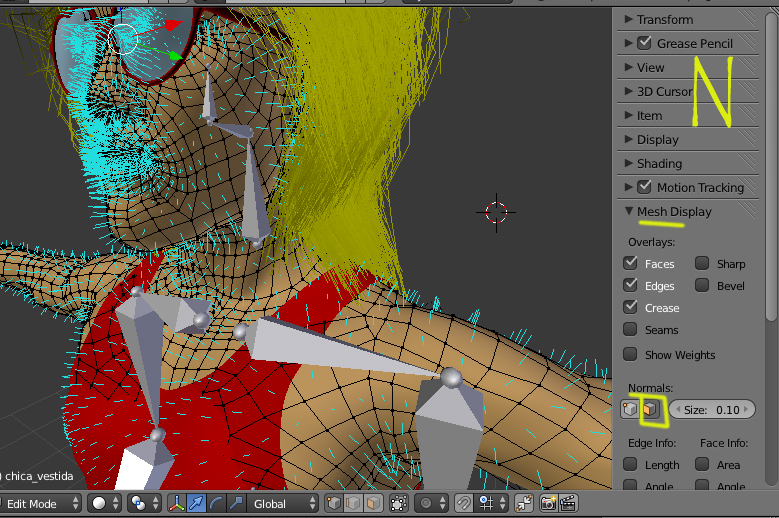
Task: Click the OpenGL render camera icon
Action: [548, 504]
